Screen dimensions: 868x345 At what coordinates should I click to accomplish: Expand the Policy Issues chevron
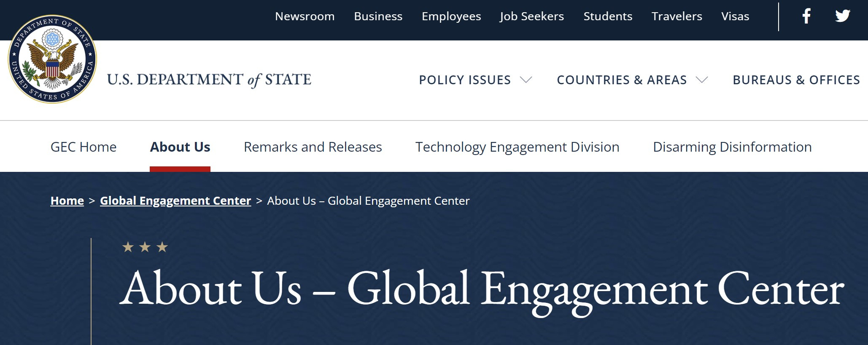click(x=526, y=80)
